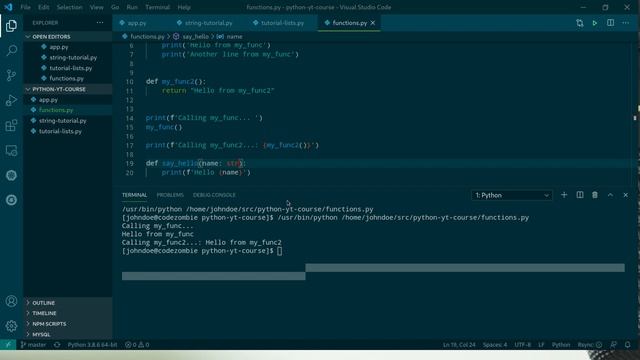Screen dimensions: 640x360
Task: Kill the terminal with trash icon
Action: coord(595,195)
